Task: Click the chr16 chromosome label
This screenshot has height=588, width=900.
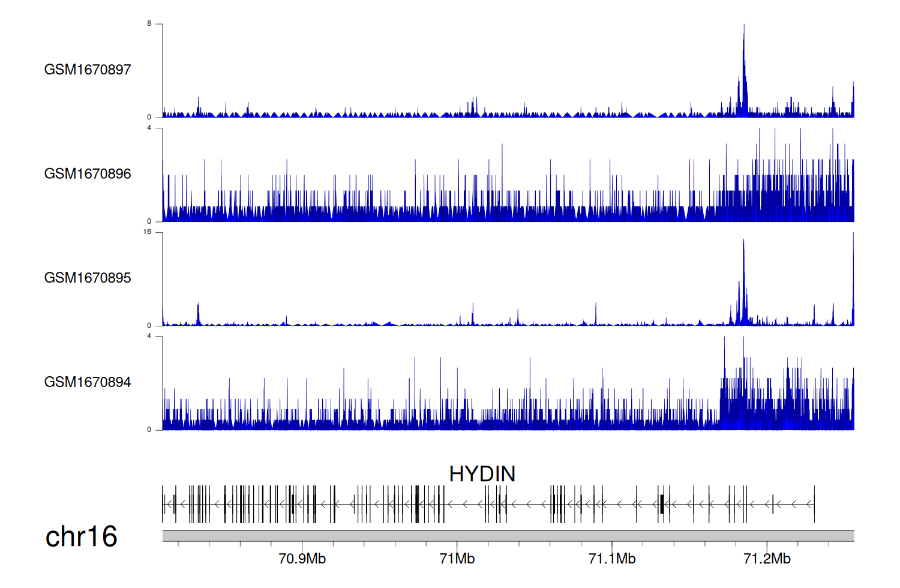Action: [x=81, y=536]
